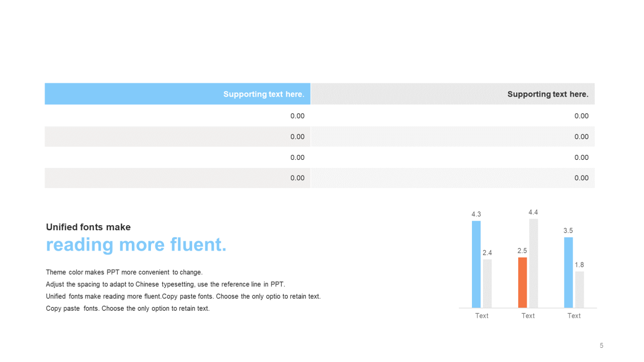The image size is (644, 362).
Task: Click the gray "Supporting text here." table header
Action: point(547,95)
